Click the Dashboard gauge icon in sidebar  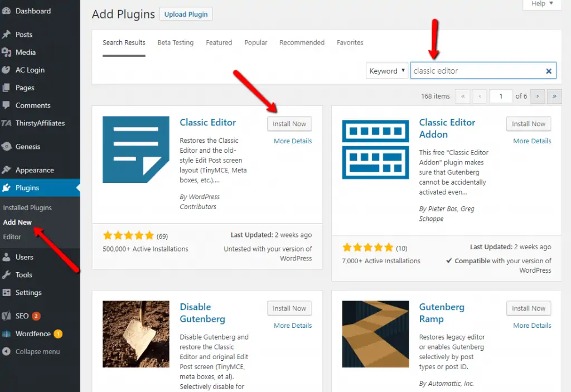6,11
